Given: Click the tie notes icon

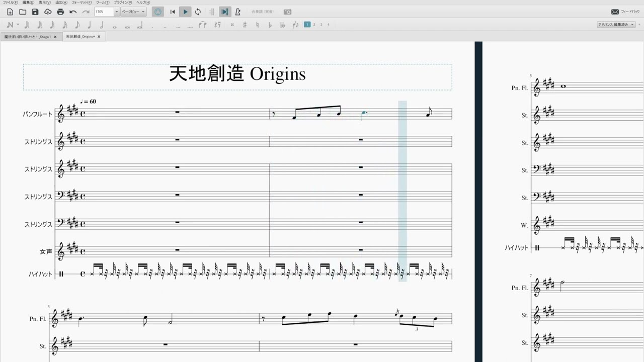Looking at the screenshot, I should [x=203, y=25].
